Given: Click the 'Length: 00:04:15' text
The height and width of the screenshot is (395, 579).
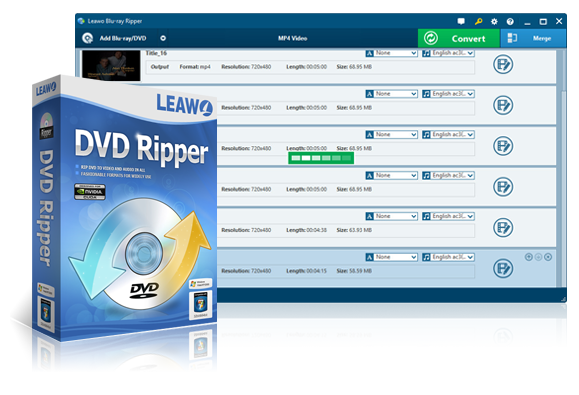Looking at the screenshot, I should pos(306,271).
